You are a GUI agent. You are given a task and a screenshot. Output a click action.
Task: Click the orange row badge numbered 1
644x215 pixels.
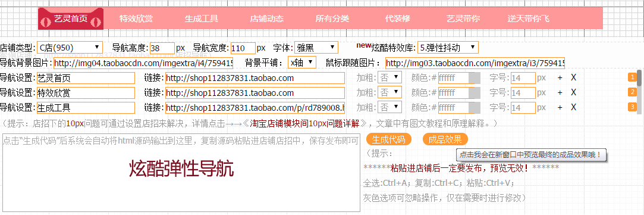(x=632, y=77)
